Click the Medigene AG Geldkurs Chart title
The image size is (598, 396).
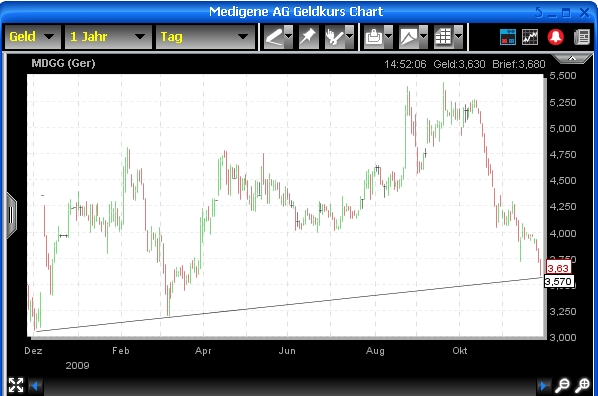[x=296, y=11]
